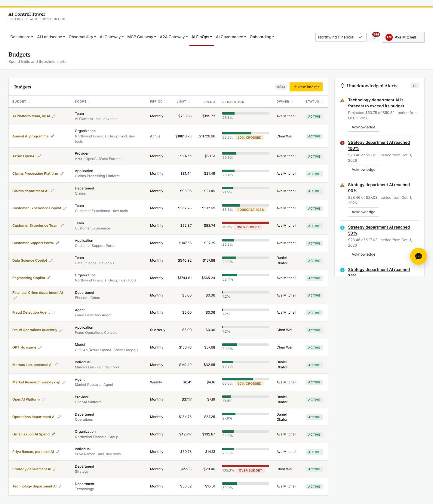Edit Customer Experience Copilot using pencil icon
Screen dimensions: 433x504
point(65,208)
